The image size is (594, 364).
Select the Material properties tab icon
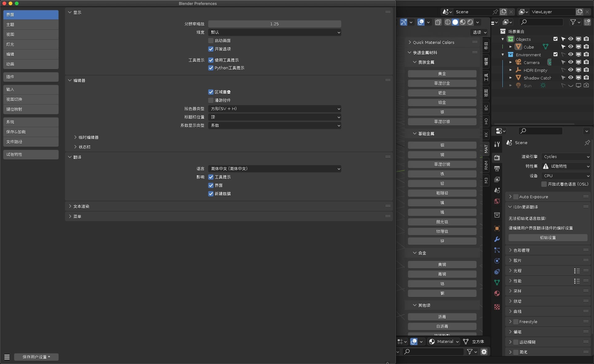pos(497,293)
